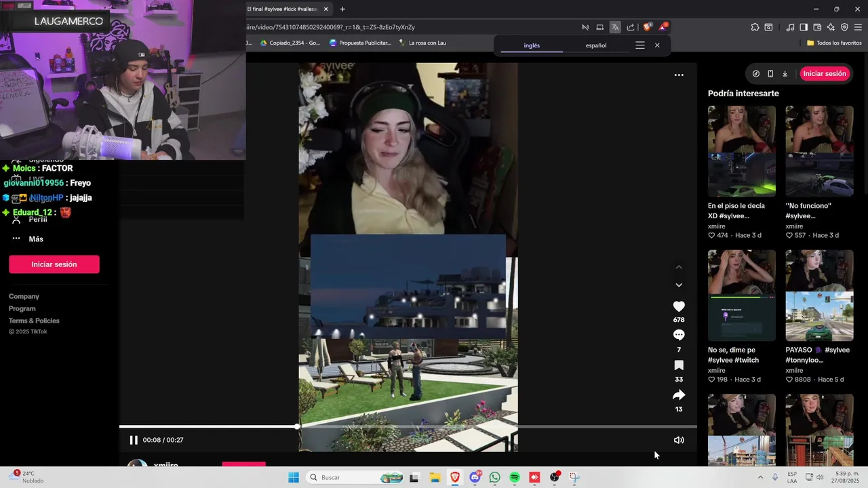Screen dimensions: 868x488
Task: Click the TikTok phone app icon
Action: coord(770,74)
